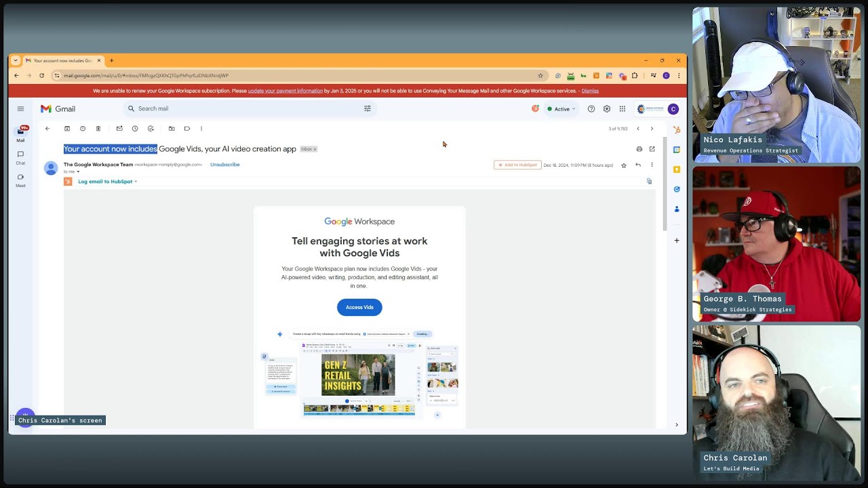Expand the Active status dropdown
This screenshot has width=868, height=488.
click(561, 108)
